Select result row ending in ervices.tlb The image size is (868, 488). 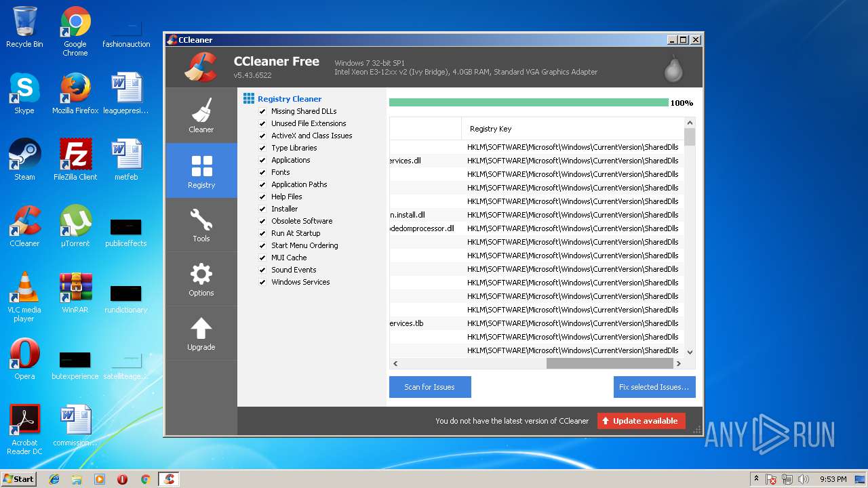(x=537, y=323)
